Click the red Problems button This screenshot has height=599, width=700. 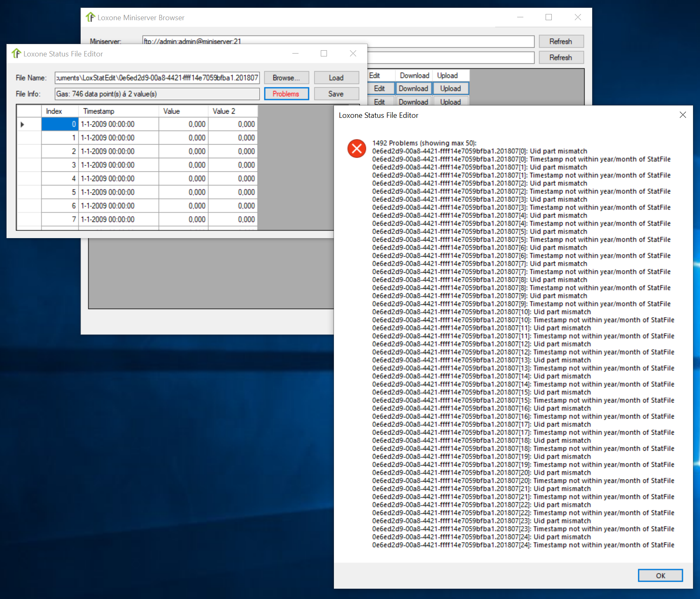pyautogui.click(x=286, y=94)
